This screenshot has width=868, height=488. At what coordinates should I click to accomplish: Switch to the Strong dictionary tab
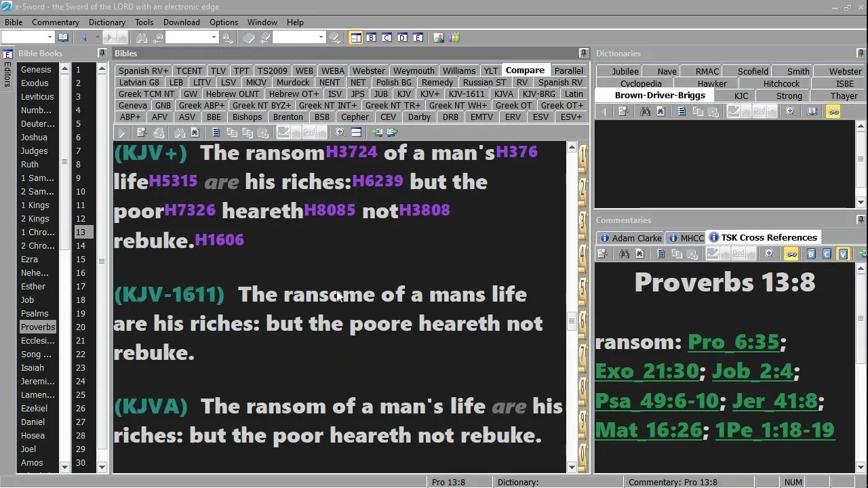click(x=789, y=96)
